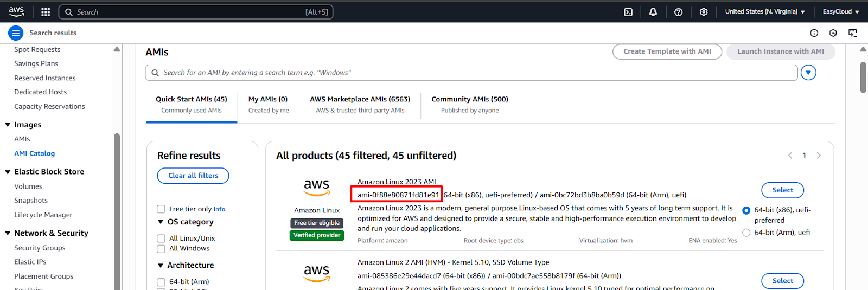868x290 pixels.
Task: Open Lifecycle Manager in sidebar
Action: (x=43, y=215)
